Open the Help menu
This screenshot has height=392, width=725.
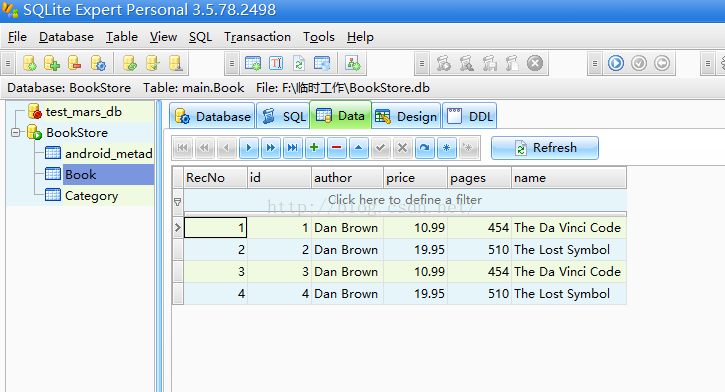[360, 37]
